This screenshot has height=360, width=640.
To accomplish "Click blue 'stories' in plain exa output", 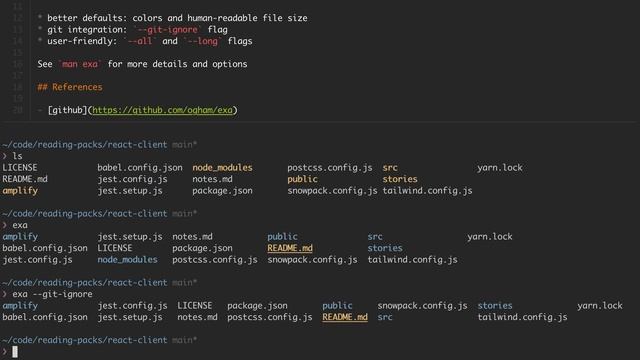I will (385, 248).
